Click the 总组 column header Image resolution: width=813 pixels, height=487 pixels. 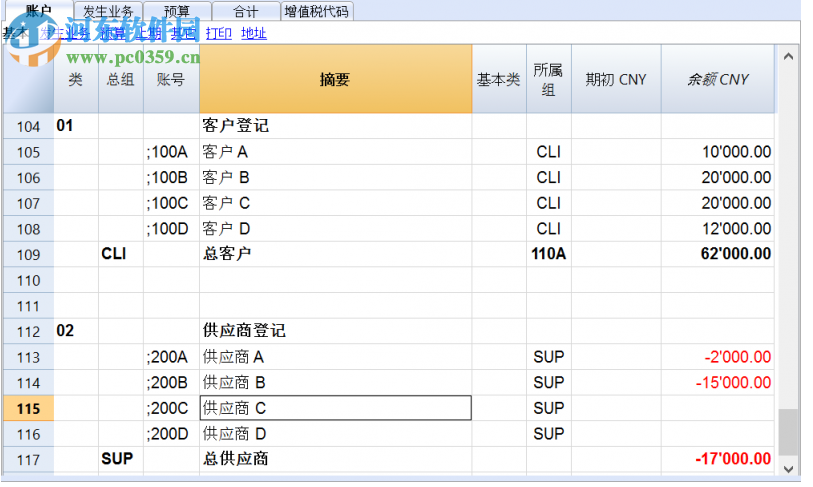click(121, 79)
